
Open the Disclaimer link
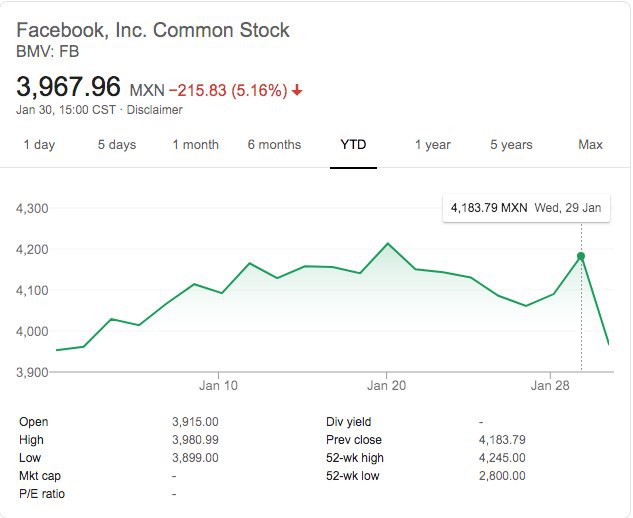[x=155, y=110]
